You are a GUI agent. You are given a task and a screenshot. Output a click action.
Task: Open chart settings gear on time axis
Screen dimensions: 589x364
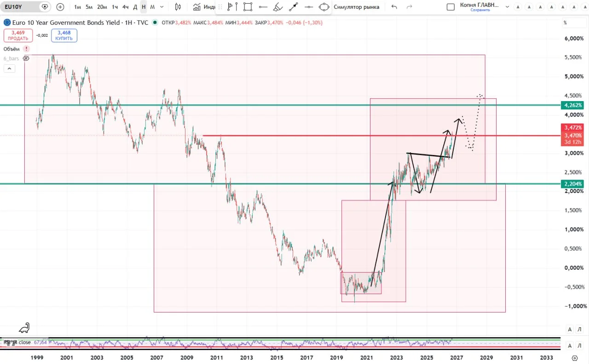574,358
